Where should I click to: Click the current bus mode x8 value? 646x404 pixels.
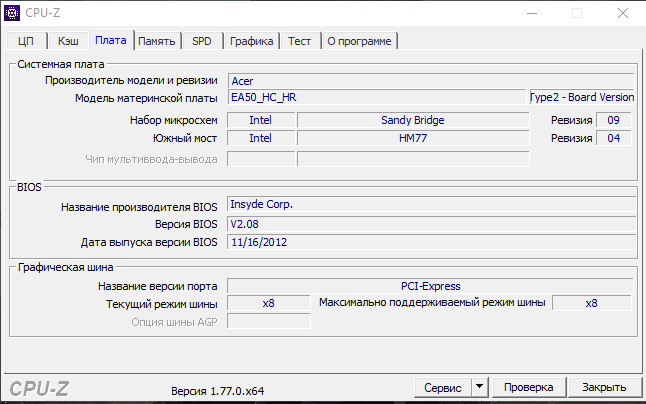269,303
